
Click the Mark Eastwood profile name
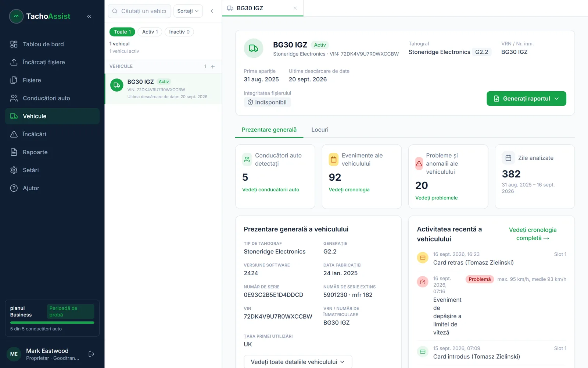47,351
